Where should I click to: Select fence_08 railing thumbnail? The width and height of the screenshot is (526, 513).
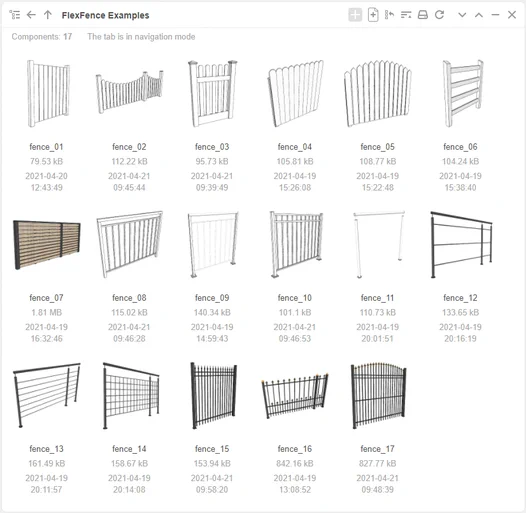point(129,244)
